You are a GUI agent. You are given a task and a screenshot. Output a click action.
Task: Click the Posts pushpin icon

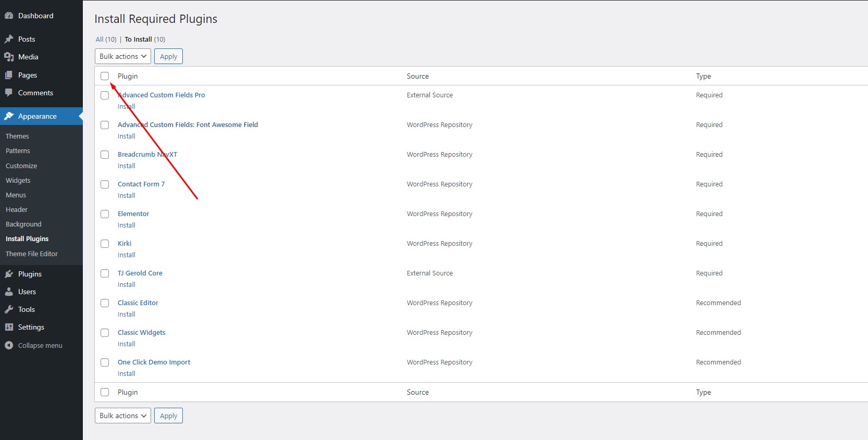[x=9, y=39]
